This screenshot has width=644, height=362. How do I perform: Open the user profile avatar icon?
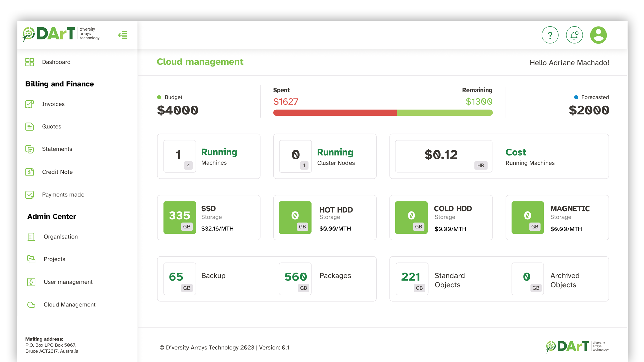tap(598, 35)
